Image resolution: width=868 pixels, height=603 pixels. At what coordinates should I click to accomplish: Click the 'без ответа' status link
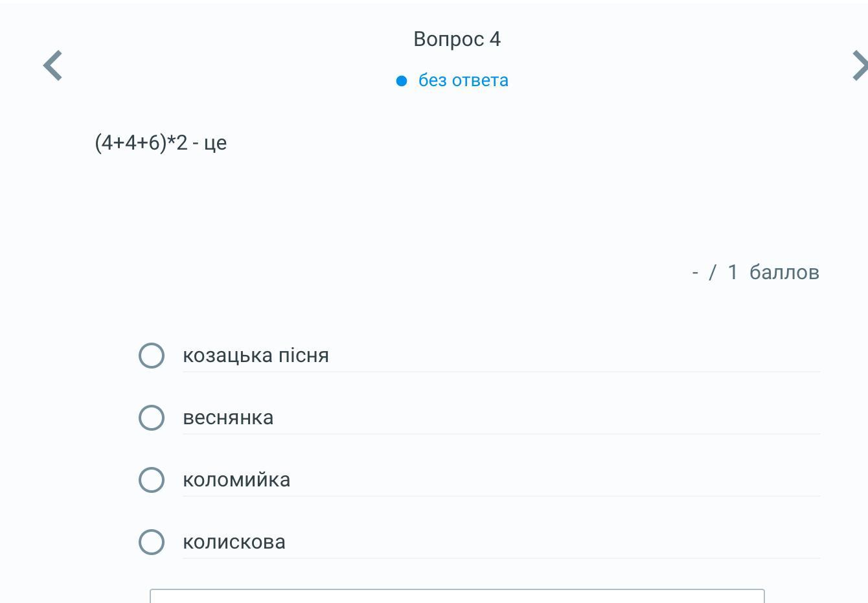coord(463,80)
